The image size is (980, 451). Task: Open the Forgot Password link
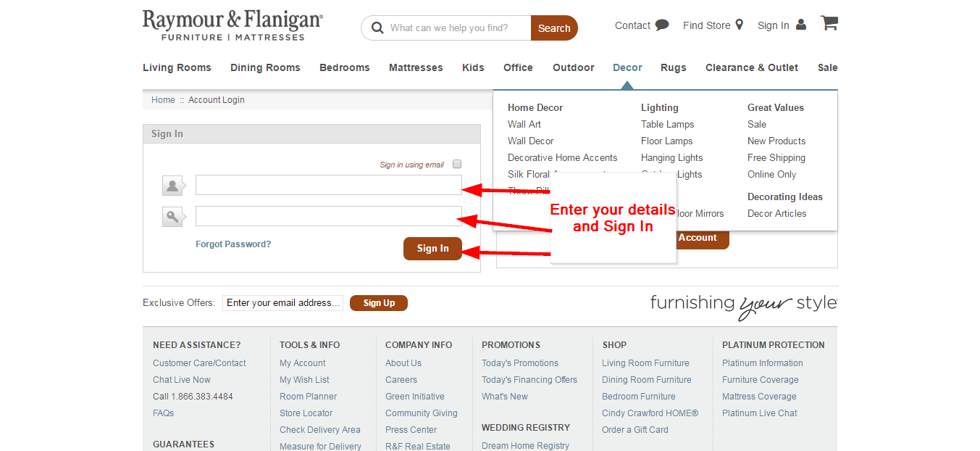(x=233, y=244)
